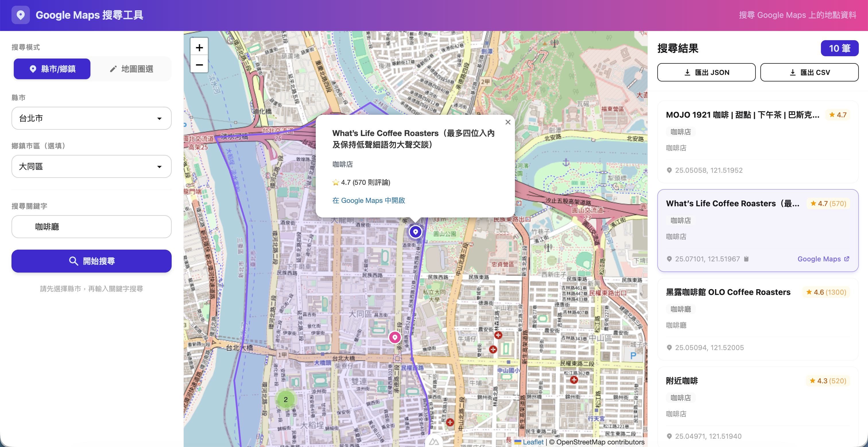Viewport: 868px width, 447px height.
Task: Select the 縣市/鄉鎮 search mode
Action: [x=52, y=69]
